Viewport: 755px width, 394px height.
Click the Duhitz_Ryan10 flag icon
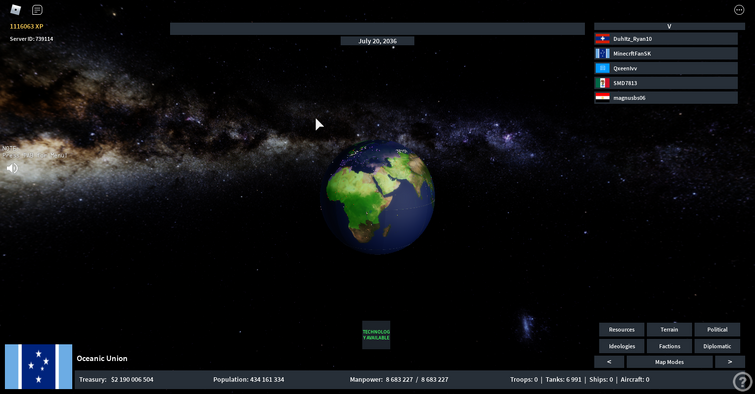(x=602, y=39)
